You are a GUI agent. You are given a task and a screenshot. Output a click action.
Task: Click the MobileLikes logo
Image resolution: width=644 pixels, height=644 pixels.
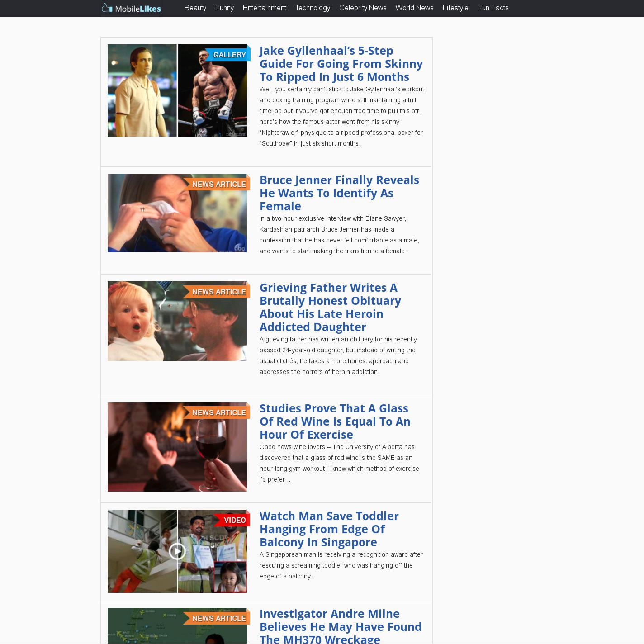tap(131, 8)
